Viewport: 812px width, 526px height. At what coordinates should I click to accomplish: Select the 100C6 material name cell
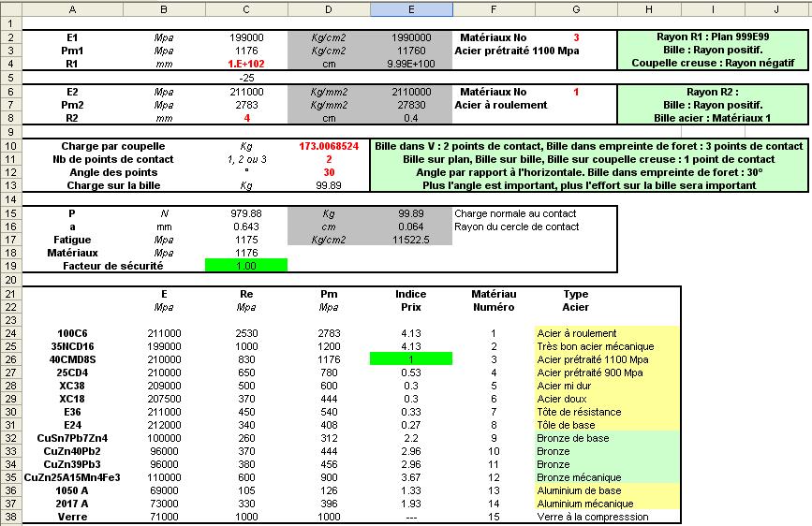[x=72, y=333]
